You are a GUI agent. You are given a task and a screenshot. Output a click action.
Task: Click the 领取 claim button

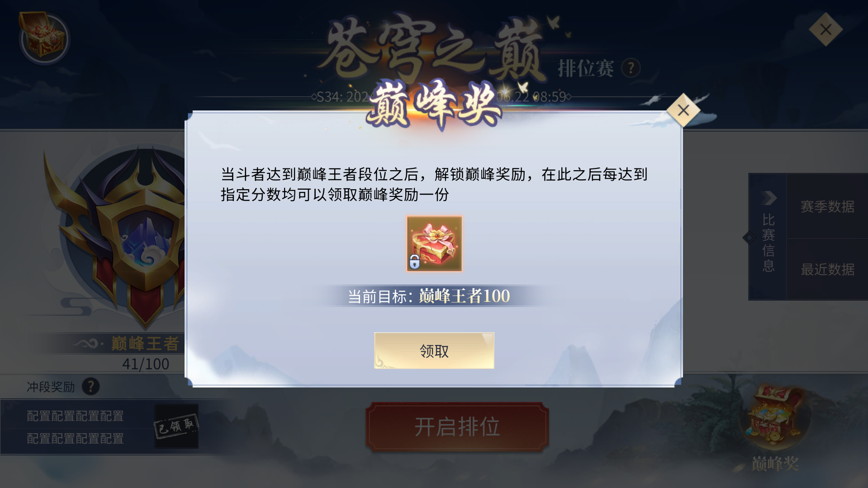coord(434,351)
